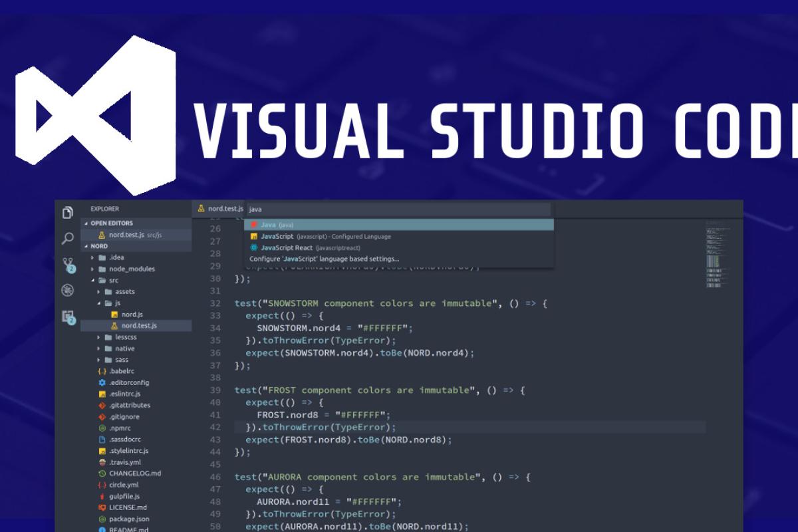Collapse the OPEN EDITORS section
The height and width of the screenshot is (532, 798).
pyautogui.click(x=86, y=223)
